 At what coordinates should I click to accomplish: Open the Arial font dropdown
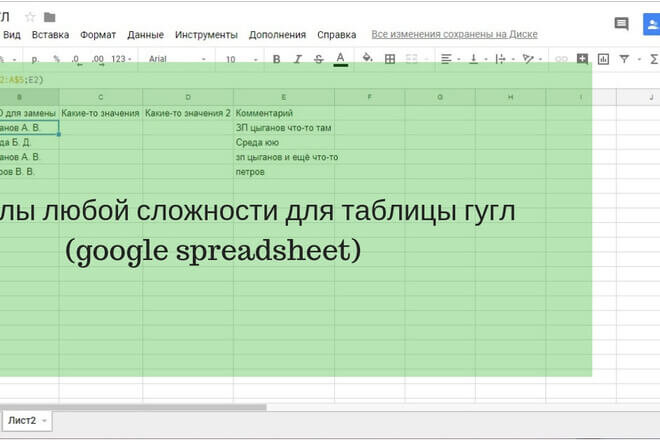(x=177, y=59)
